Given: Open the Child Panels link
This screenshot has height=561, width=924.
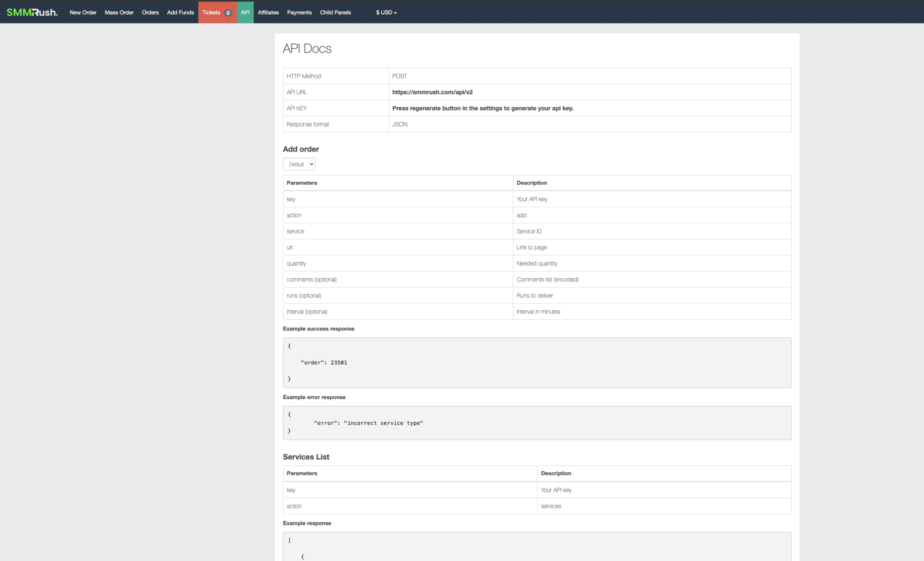Looking at the screenshot, I should (x=335, y=13).
